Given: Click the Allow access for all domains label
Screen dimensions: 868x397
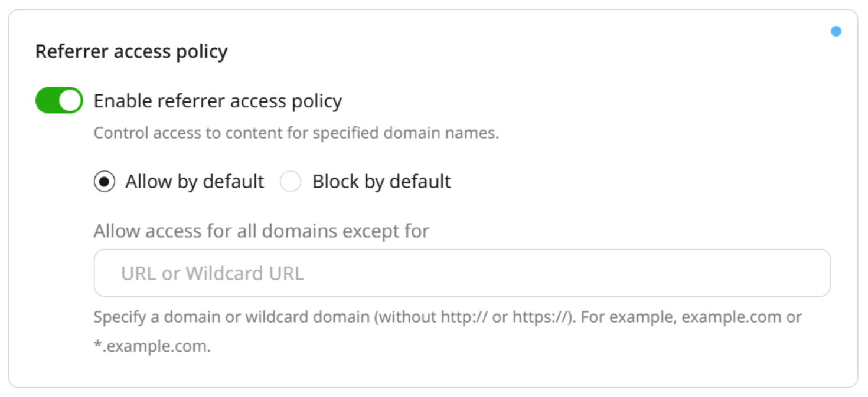Looking at the screenshot, I should [x=263, y=231].
